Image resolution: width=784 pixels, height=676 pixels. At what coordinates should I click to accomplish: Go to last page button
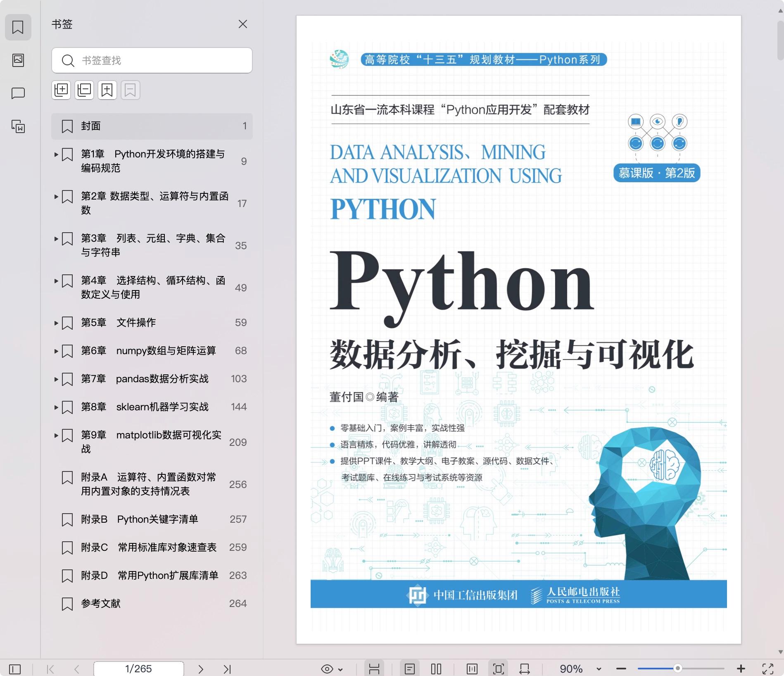coord(227,669)
